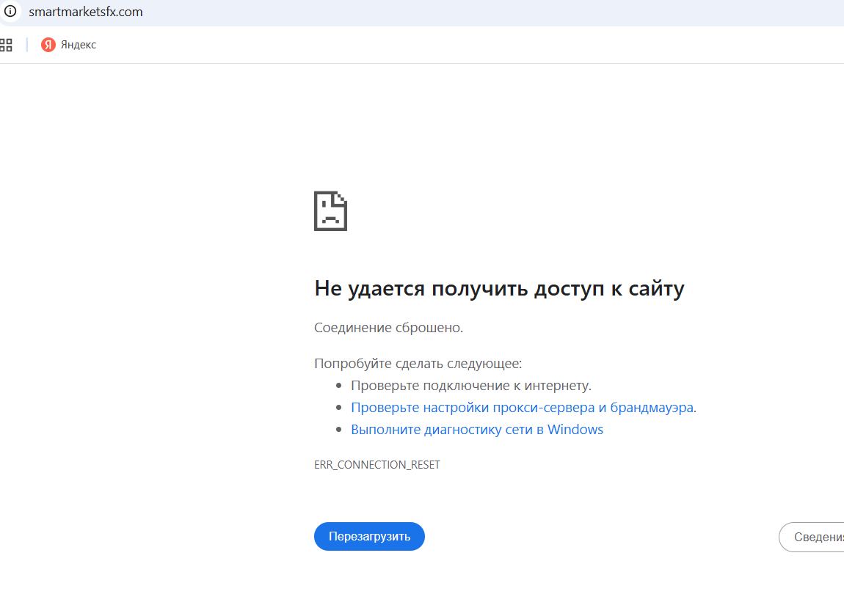This screenshot has width=844, height=616.
Task: Click the site information icon in address bar
Action: 10,12
